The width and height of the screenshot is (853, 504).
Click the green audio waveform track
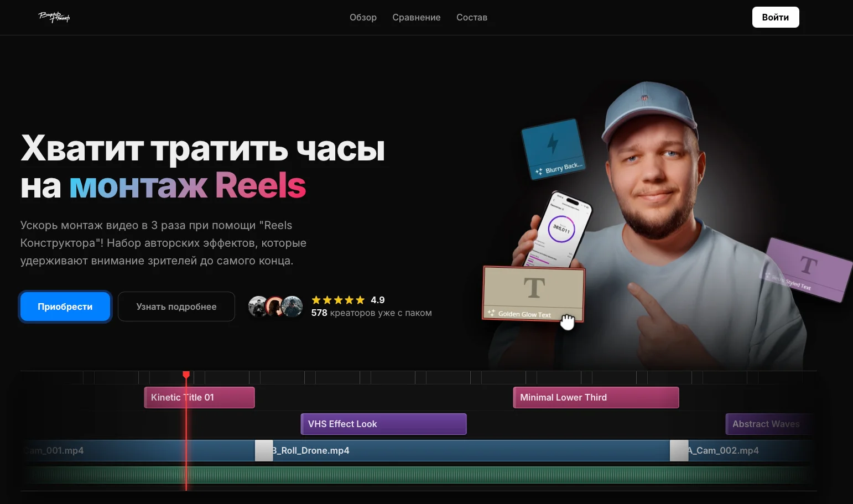[418, 475]
